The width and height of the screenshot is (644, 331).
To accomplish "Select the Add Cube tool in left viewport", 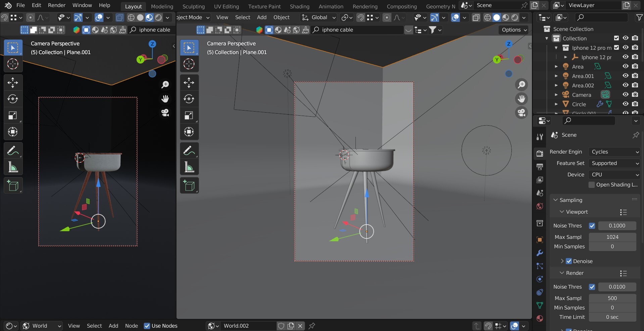I will [13, 185].
